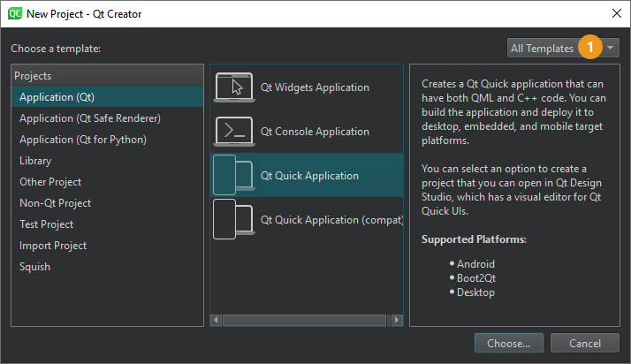
Task: Choose the Test Project category
Action: tap(46, 224)
